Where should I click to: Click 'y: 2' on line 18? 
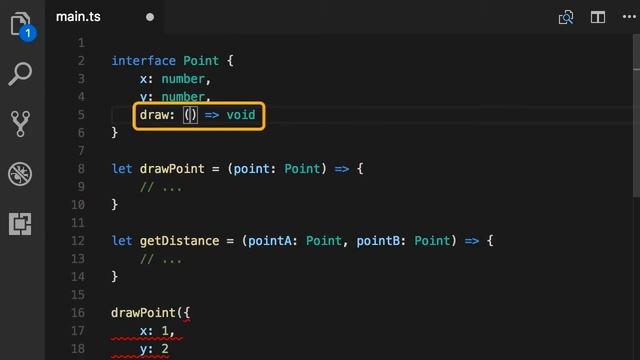(x=154, y=349)
